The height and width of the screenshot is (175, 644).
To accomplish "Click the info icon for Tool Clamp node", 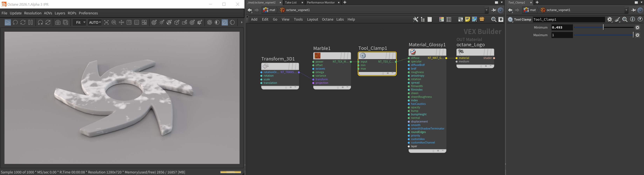I will pos(633,19).
